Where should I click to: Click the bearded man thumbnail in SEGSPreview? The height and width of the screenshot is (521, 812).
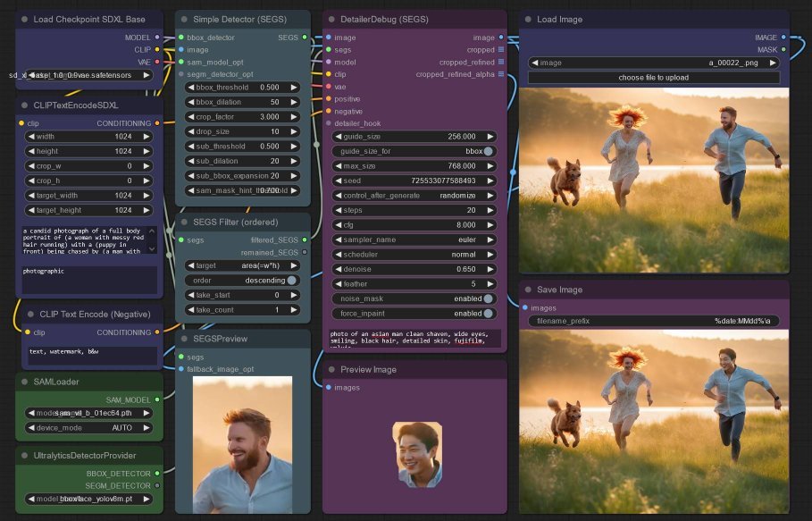tap(242, 442)
